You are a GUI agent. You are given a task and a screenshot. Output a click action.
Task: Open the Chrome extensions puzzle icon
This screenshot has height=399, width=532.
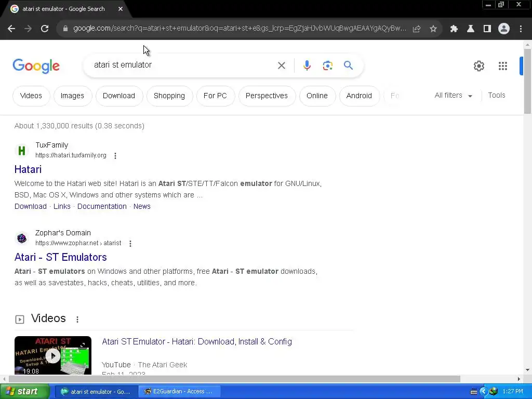pos(454,29)
